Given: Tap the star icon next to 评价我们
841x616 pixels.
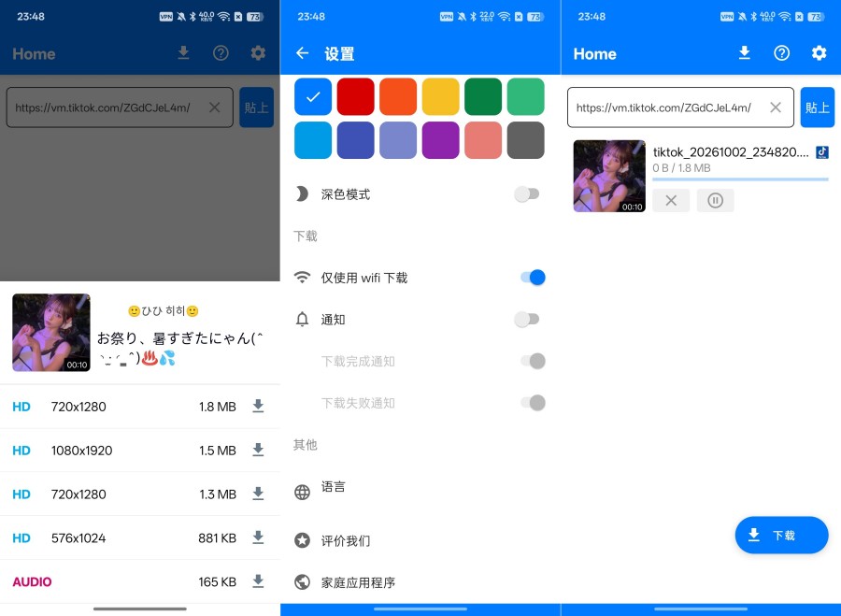Looking at the screenshot, I should (302, 540).
